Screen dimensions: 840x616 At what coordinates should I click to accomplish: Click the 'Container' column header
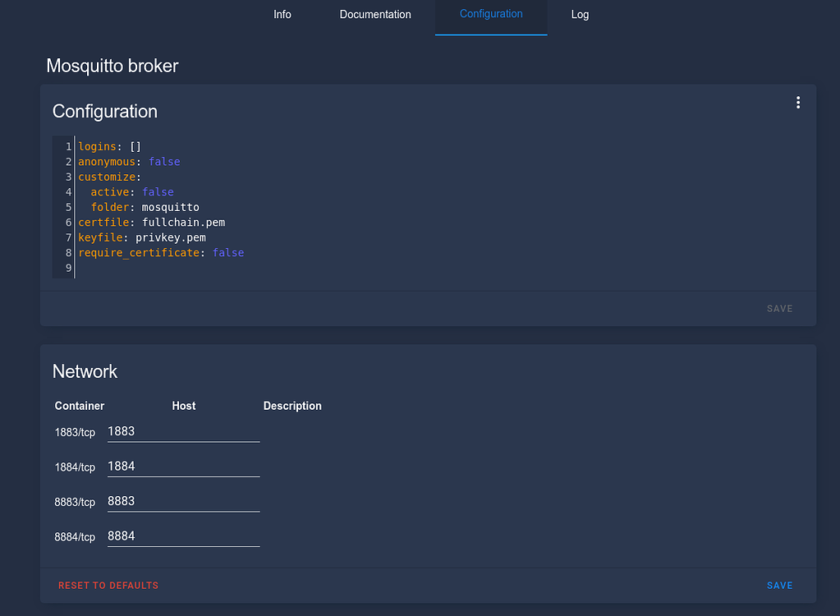(80, 406)
